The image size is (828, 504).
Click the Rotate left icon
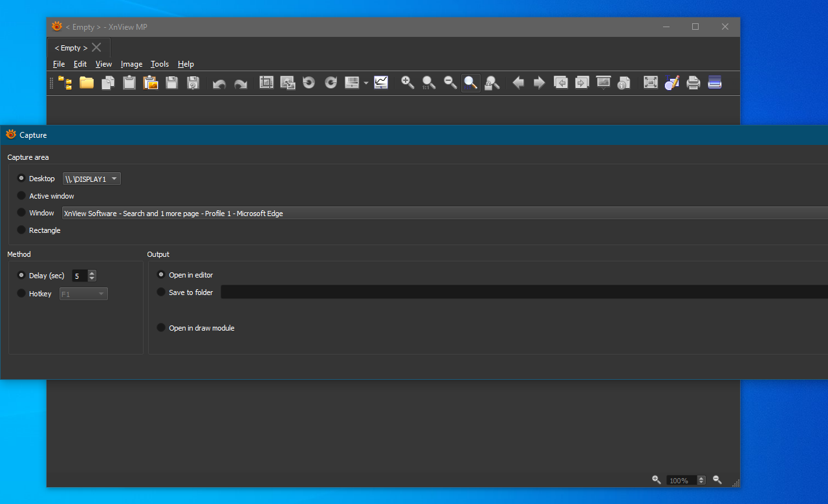[x=309, y=83]
